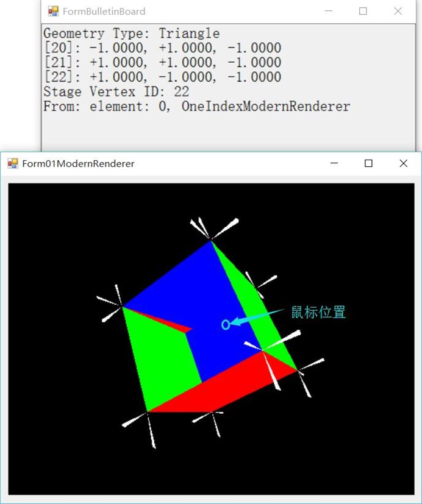Click the vertex [22] coordinates line
The width and height of the screenshot is (422, 504).
coord(162,77)
